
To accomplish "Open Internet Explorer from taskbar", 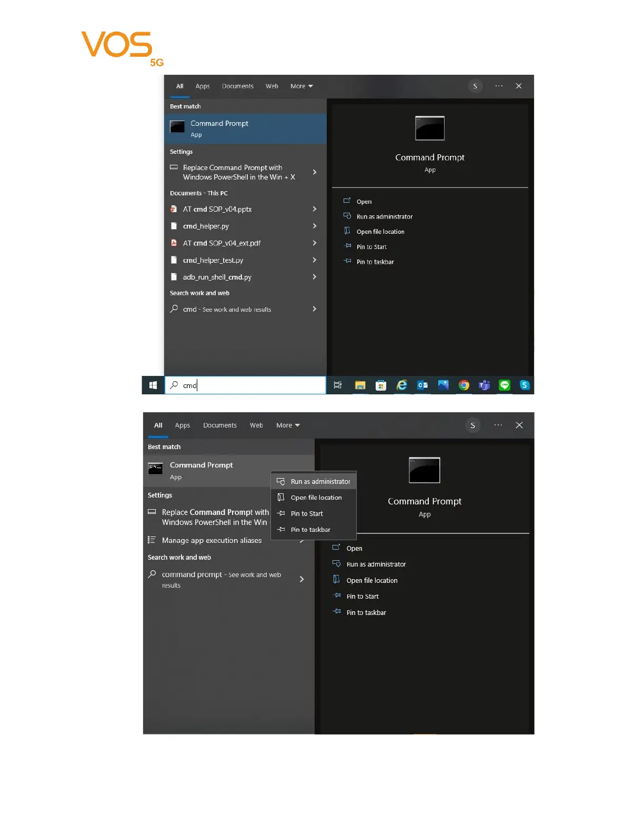I will tap(401, 385).
